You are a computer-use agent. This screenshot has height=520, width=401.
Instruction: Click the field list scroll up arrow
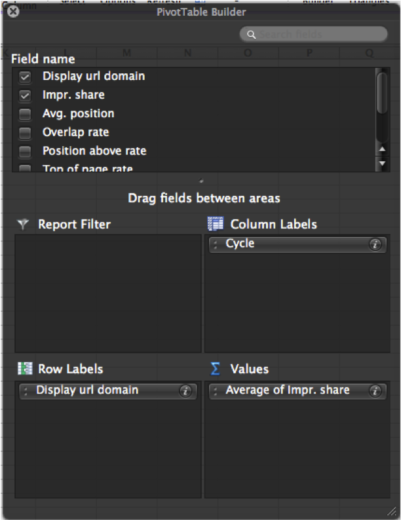tap(382, 149)
